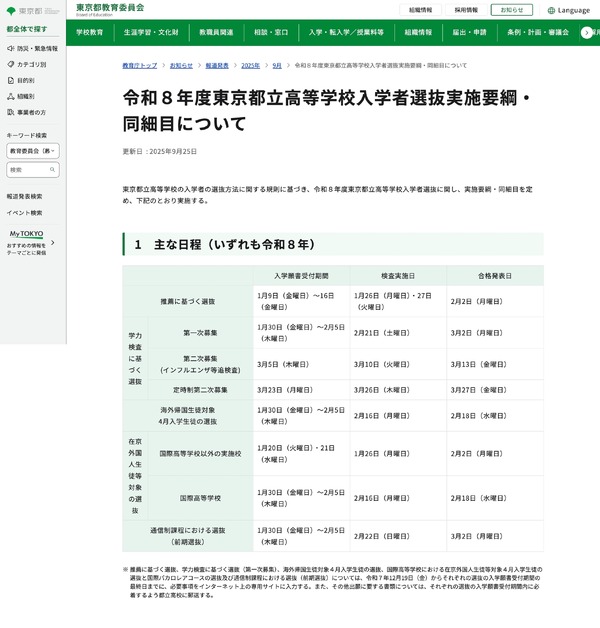
Task: Follow the 2025年 breadcrumb link
Action: point(250,66)
